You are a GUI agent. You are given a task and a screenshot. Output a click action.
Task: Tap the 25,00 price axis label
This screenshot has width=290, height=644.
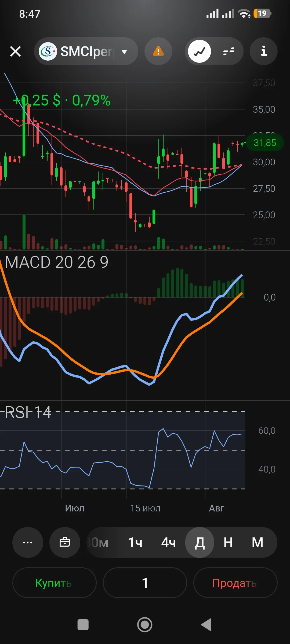pyautogui.click(x=264, y=215)
